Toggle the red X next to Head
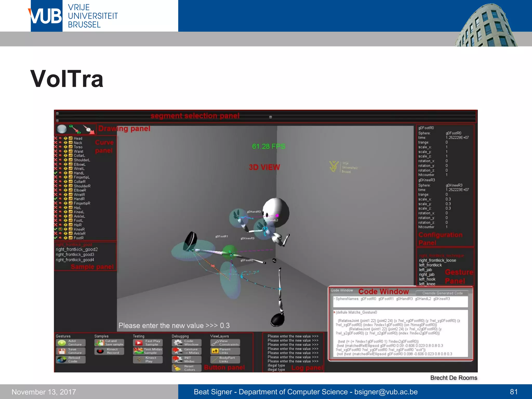532x399 pixels. point(56,138)
